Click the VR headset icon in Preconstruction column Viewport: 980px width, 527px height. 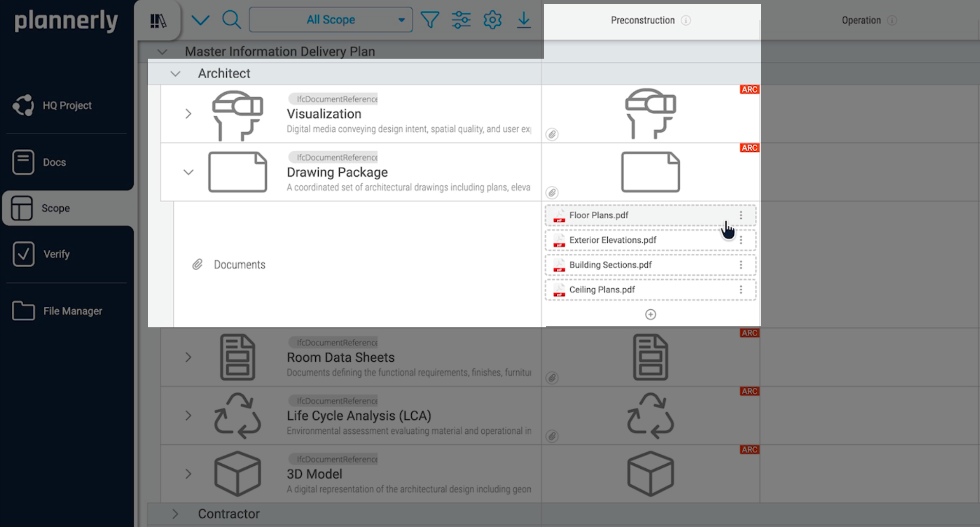pyautogui.click(x=650, y=114)
